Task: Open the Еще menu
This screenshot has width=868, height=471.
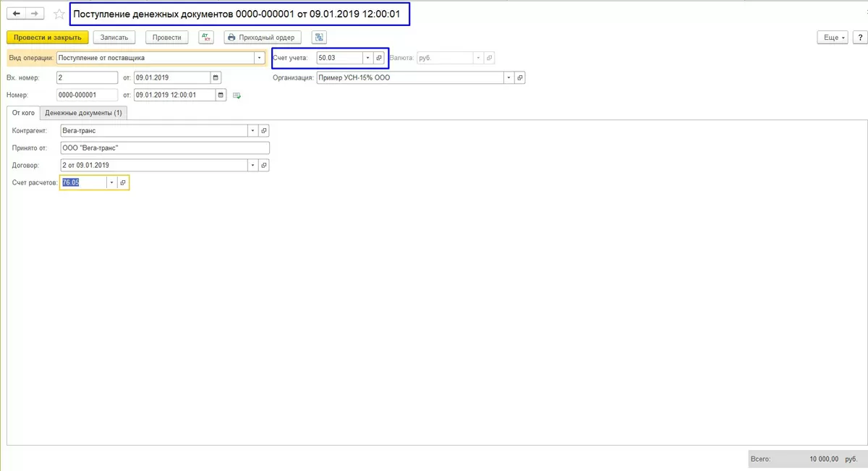Action: (832, 37)
